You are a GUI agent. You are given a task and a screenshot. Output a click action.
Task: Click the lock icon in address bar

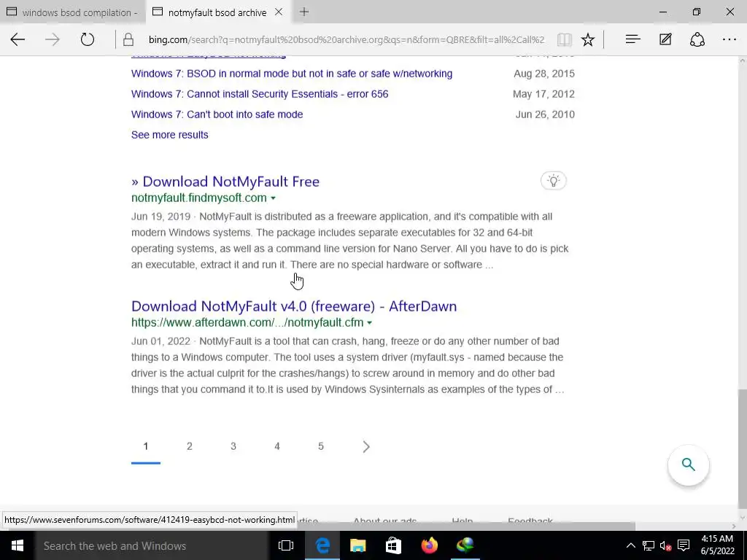point(128,39)
